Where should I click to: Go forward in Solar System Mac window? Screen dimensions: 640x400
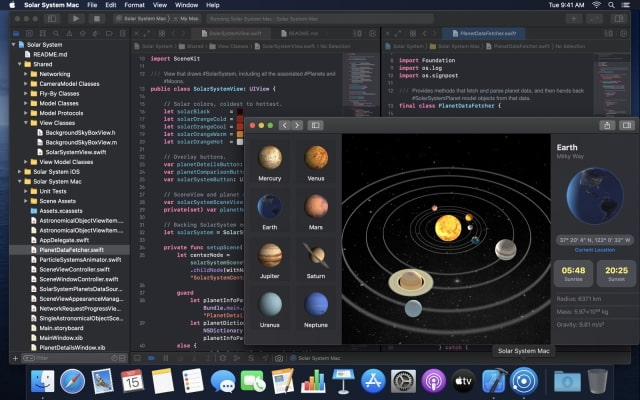pos(297,125)
